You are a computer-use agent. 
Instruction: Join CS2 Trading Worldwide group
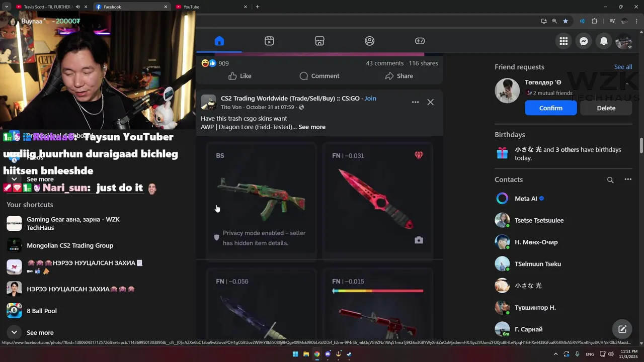click(370, 99)
